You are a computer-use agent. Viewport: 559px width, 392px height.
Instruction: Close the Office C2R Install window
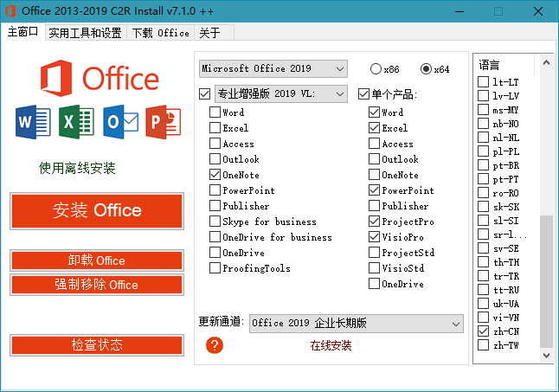(538, 11)
